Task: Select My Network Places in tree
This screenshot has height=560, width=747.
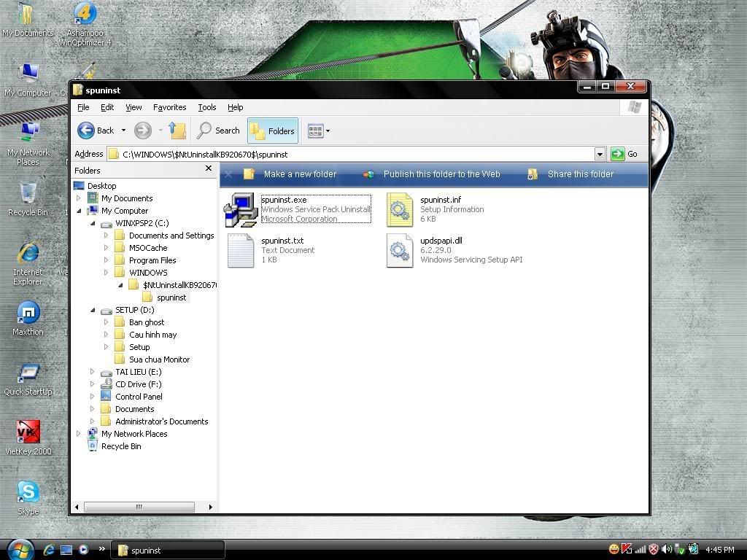Action: (134, 433)
